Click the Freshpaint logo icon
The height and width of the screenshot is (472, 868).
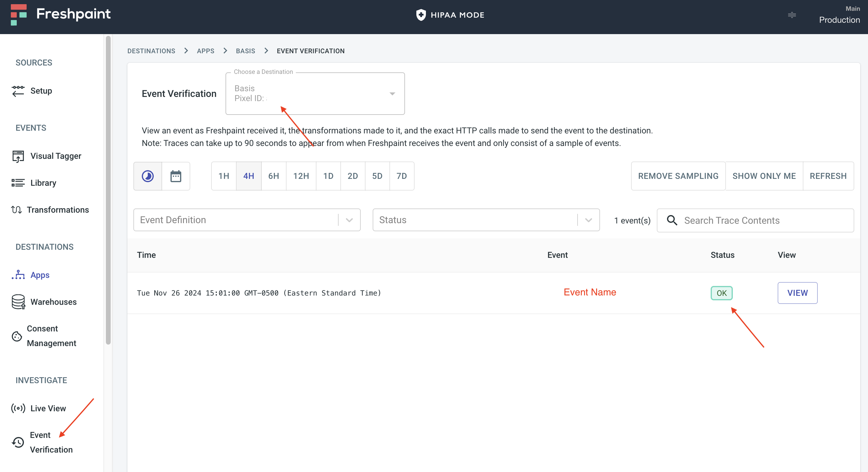19,15
